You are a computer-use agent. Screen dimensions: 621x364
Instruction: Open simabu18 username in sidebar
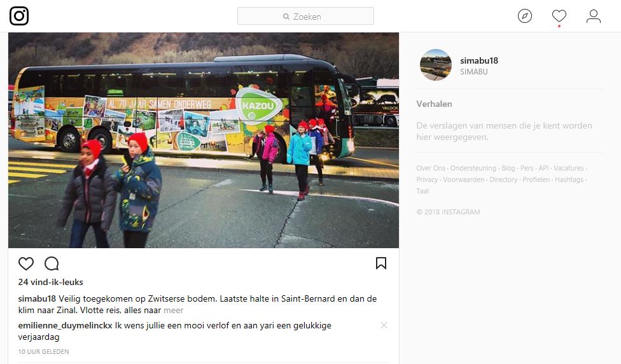coord(479,60)
